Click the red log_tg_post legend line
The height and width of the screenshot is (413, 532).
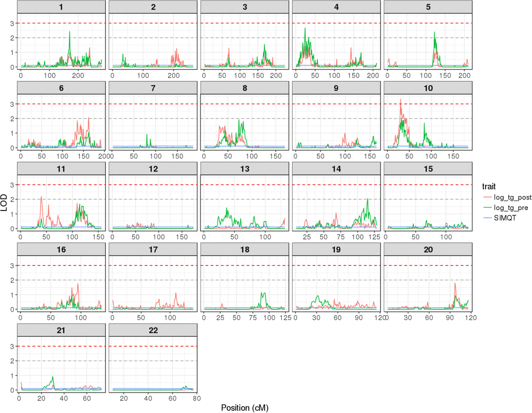[x=487, y=197]
